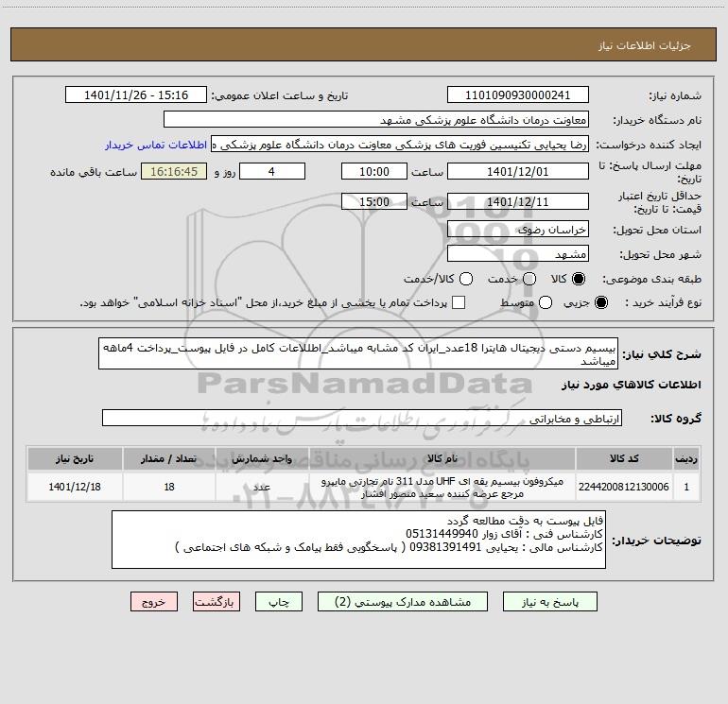This screenshot has width=728, height=704.
Task: Click the واحد شمارش column header
Action: [x=262, y=458]
